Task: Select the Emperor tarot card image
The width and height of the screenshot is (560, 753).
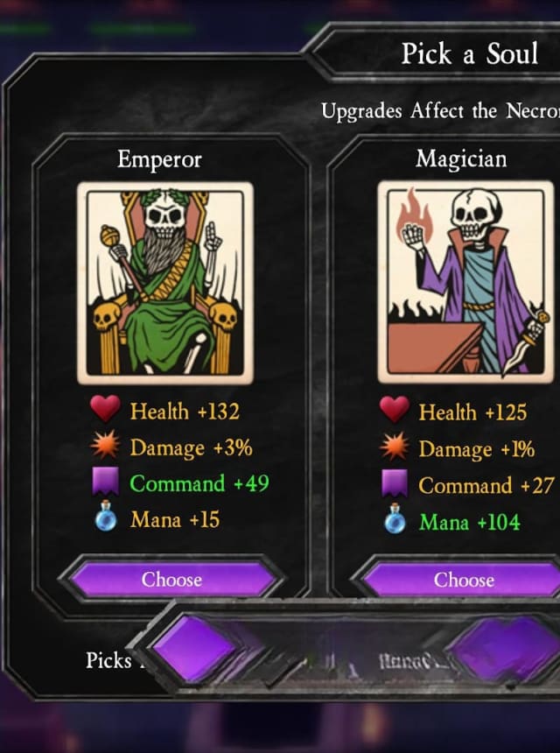Action: (165, 283)
